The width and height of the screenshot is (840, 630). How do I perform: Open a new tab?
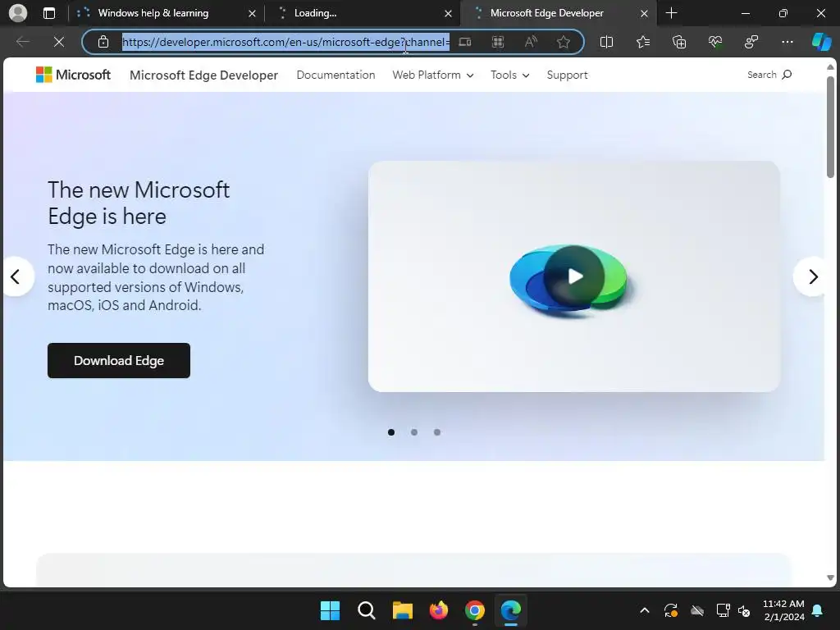[671, 13]
